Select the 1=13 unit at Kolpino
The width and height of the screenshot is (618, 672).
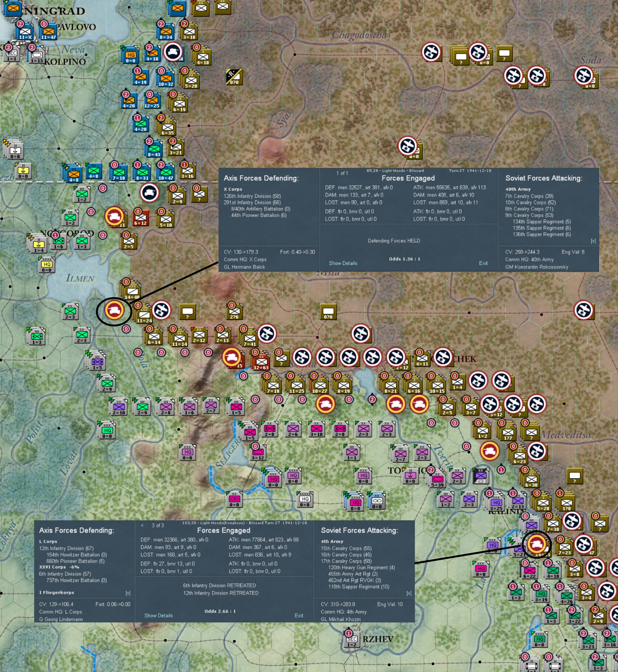(x=37, y=54)
